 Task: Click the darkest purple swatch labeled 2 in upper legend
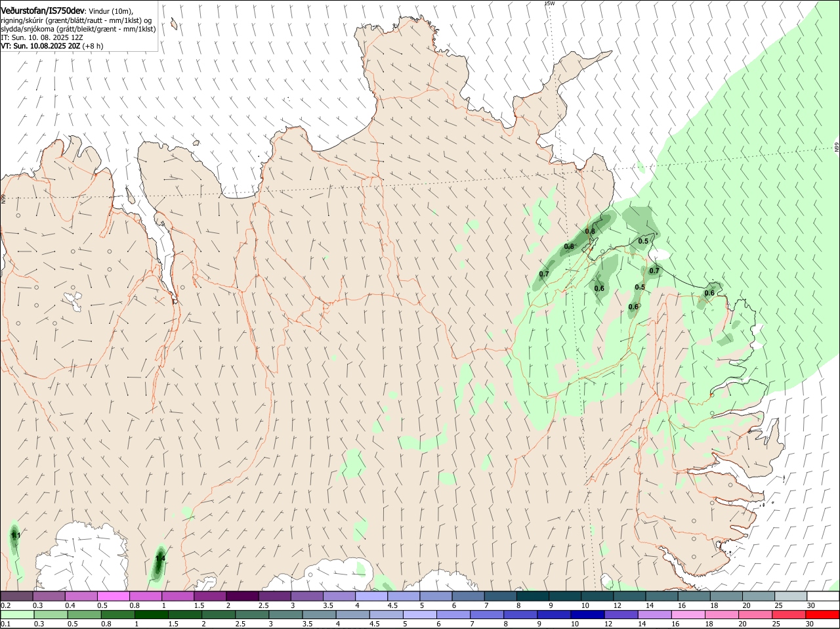[x=242, y=596]
